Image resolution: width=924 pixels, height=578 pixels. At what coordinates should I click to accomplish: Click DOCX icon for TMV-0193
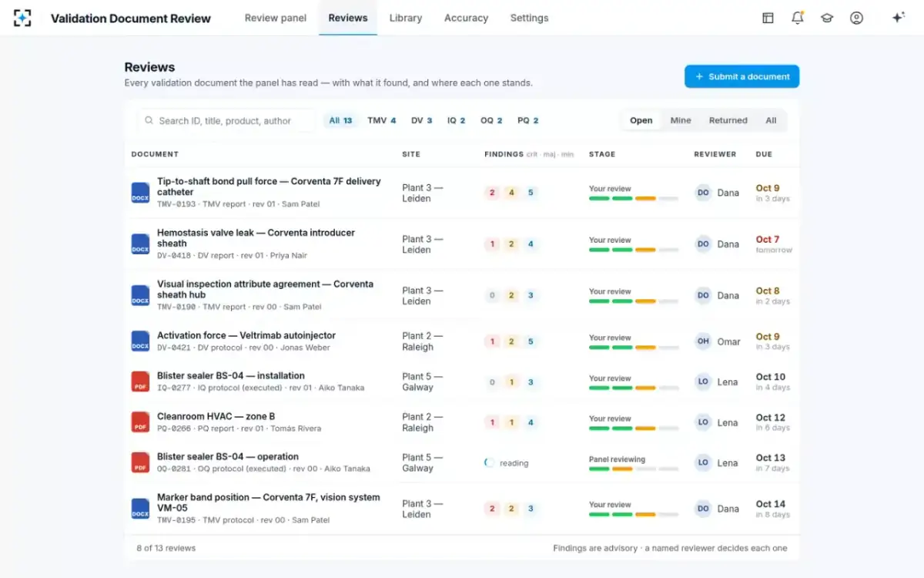click(140, 193)
